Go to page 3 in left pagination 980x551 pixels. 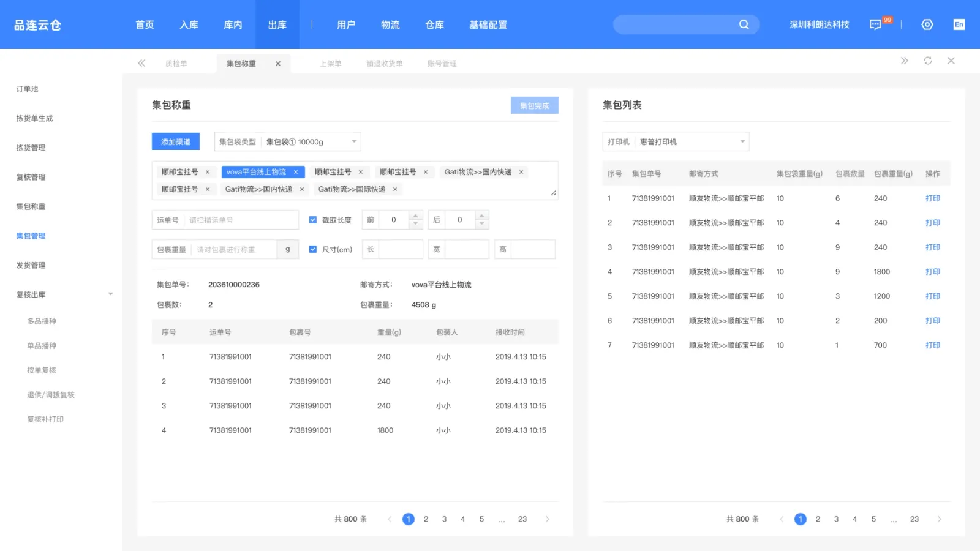(445, 519)
